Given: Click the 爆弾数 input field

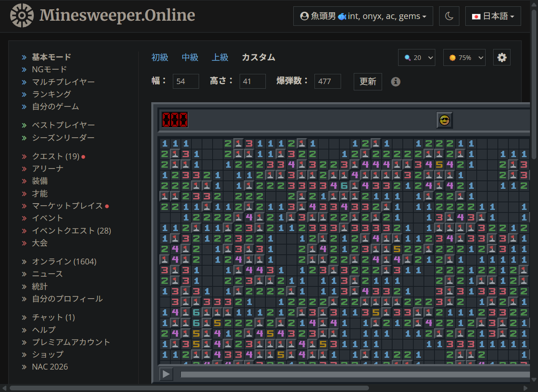Looking at the screenshot, I should 328,81.
